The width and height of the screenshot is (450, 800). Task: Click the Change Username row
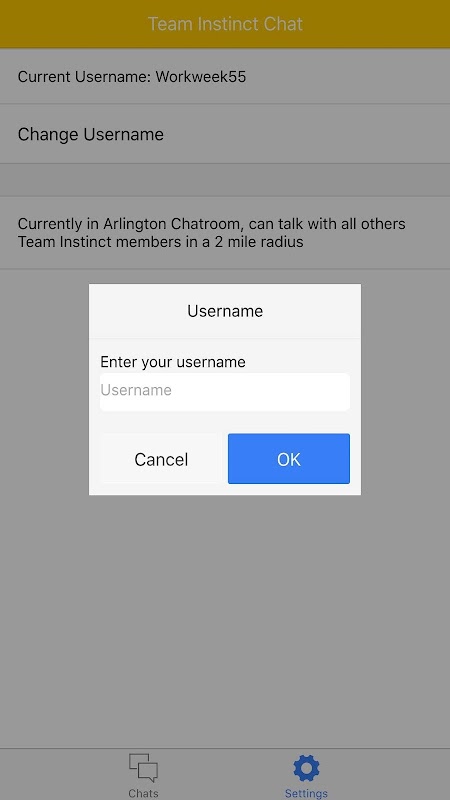225,134
